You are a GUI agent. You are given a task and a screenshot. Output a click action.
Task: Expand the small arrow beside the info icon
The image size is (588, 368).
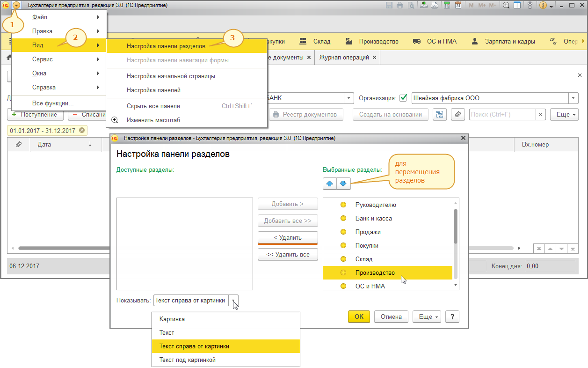552,6
